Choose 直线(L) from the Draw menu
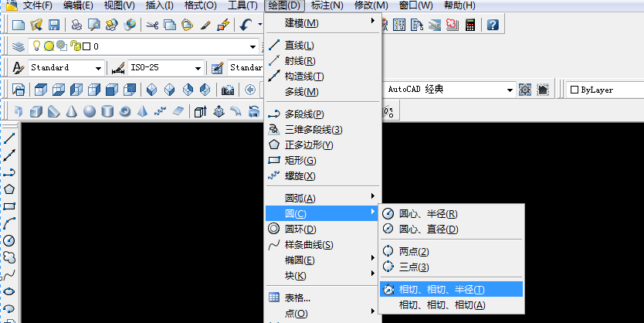This screenshot has width=644, height=323. pyautogui.click(x=324, y=45)
